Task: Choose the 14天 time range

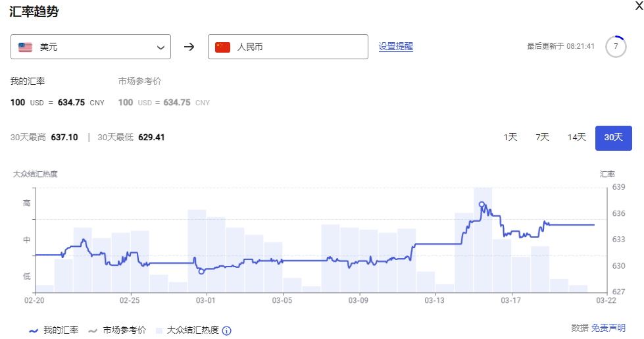Action: pos(576,138)
